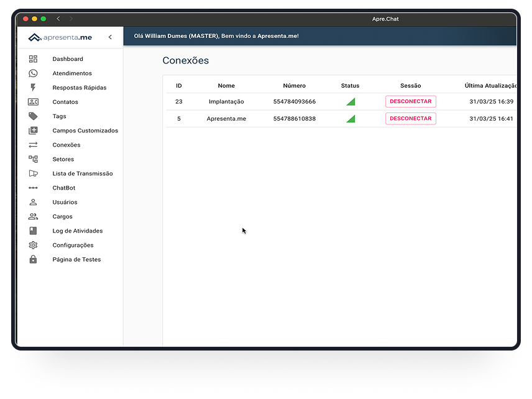Open Configurações

[73, 245]
